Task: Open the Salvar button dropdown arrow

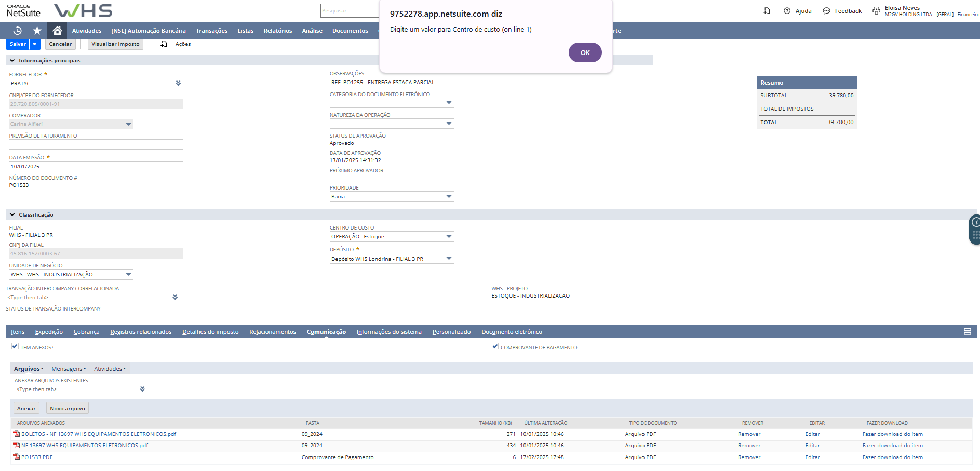Action: [x=35, y=44]
